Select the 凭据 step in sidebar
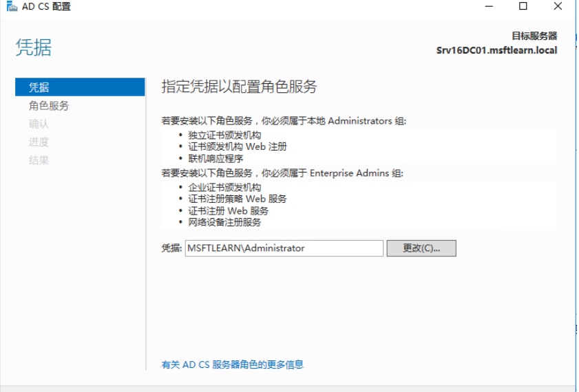Screen dimensions: 579x392 point(80,87)
